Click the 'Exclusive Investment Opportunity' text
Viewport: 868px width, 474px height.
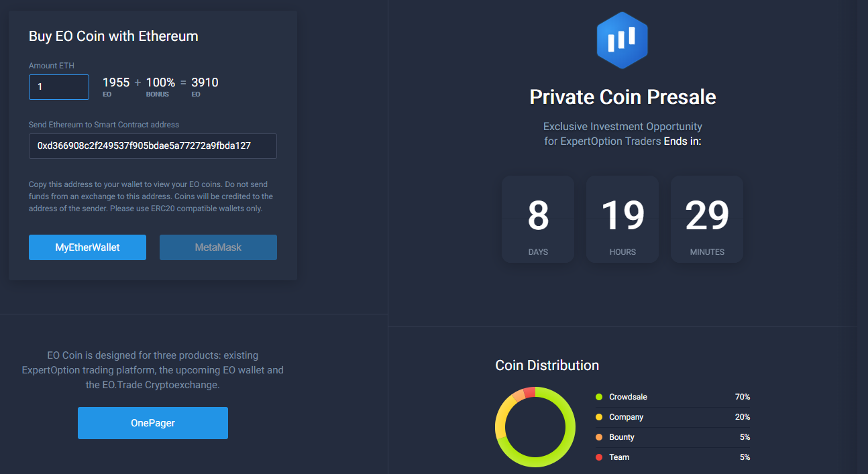(622, 126)
